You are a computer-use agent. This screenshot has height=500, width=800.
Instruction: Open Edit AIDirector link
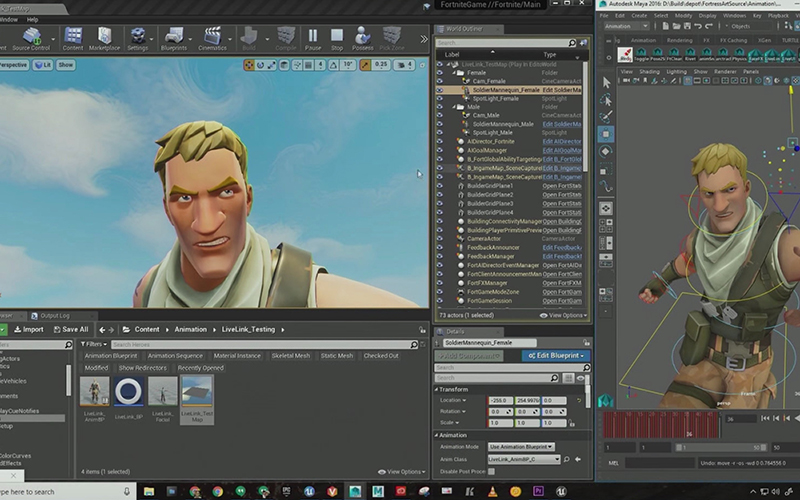(x=562, y=141)
